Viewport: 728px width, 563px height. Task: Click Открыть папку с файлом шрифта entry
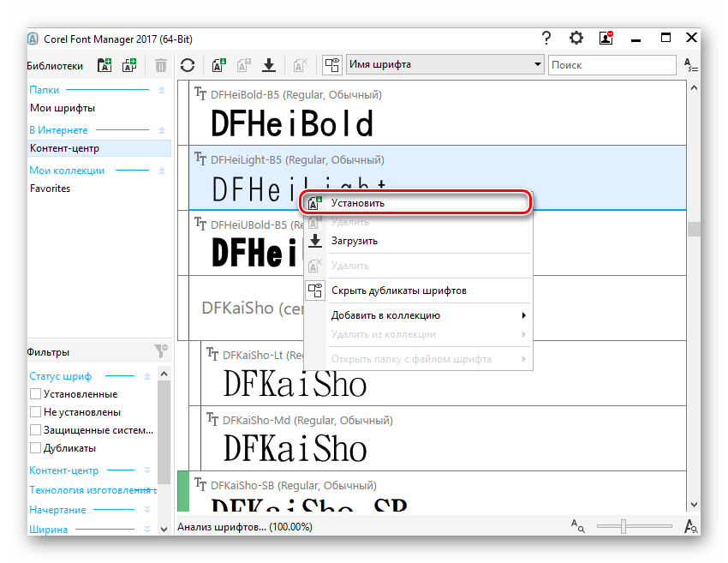pyautogui.click(x=418, y=359)
